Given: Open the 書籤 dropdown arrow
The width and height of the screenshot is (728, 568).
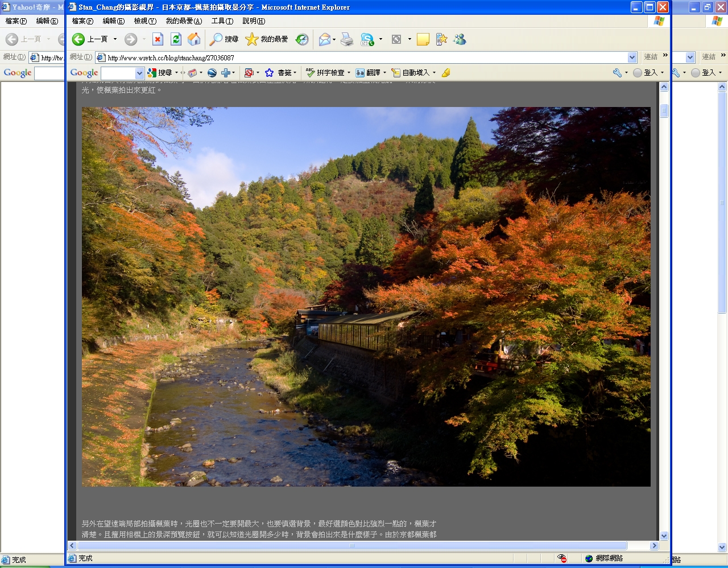Looking at the screenshot, I should tap(295, 73).
